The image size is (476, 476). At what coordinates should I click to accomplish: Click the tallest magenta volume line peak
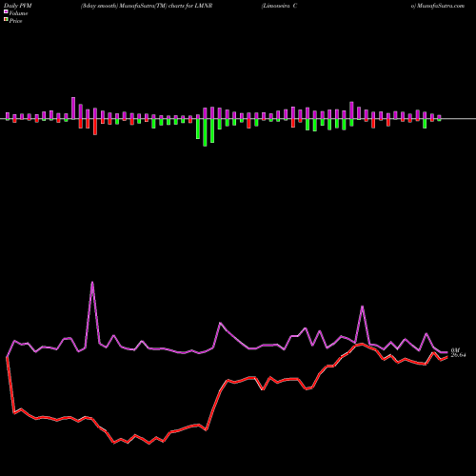click(x=92, y=282)
